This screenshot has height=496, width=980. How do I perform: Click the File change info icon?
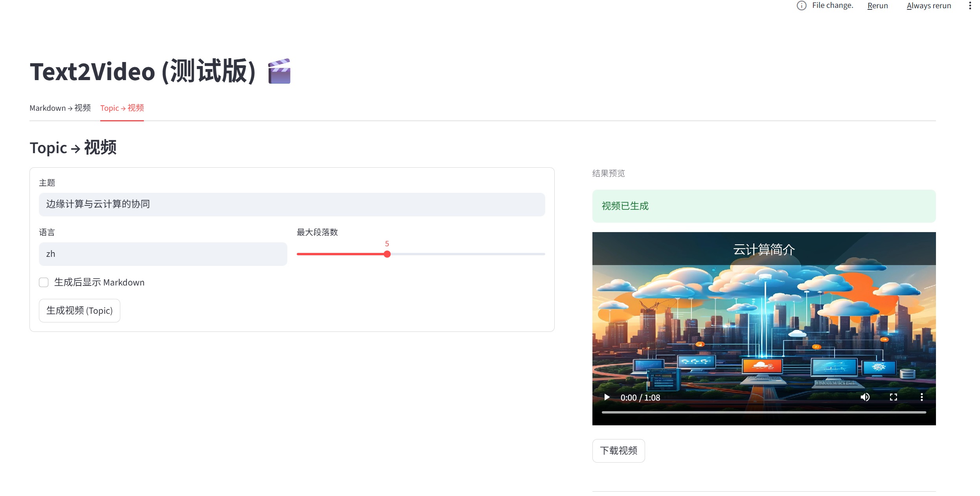point(801,5)
